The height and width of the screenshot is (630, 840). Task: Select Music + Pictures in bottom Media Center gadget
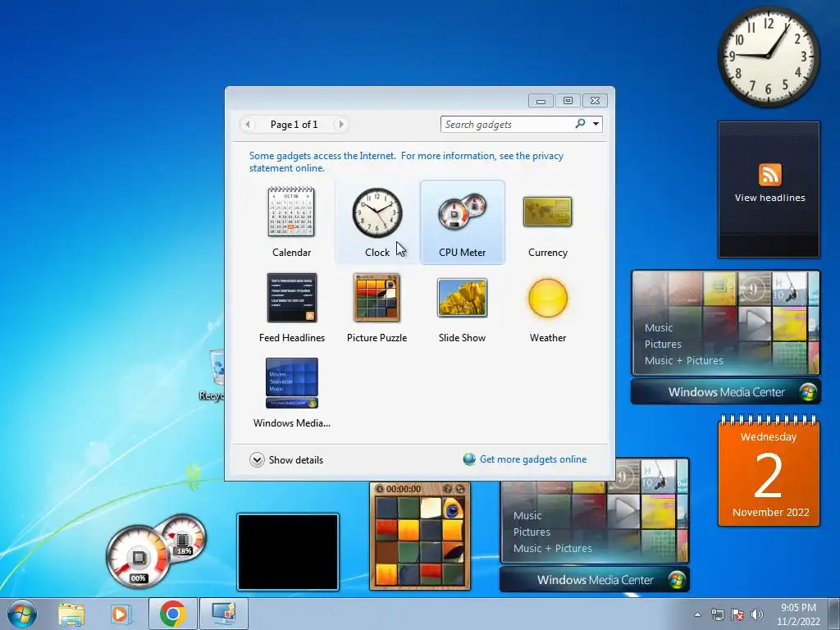553,549
